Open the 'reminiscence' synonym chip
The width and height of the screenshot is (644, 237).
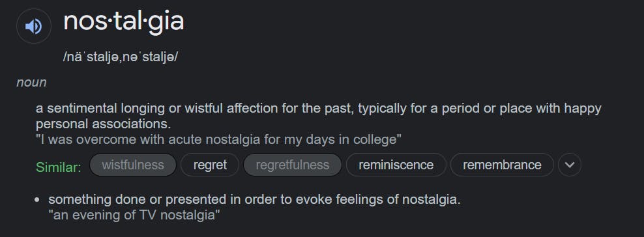click(396, 165)
